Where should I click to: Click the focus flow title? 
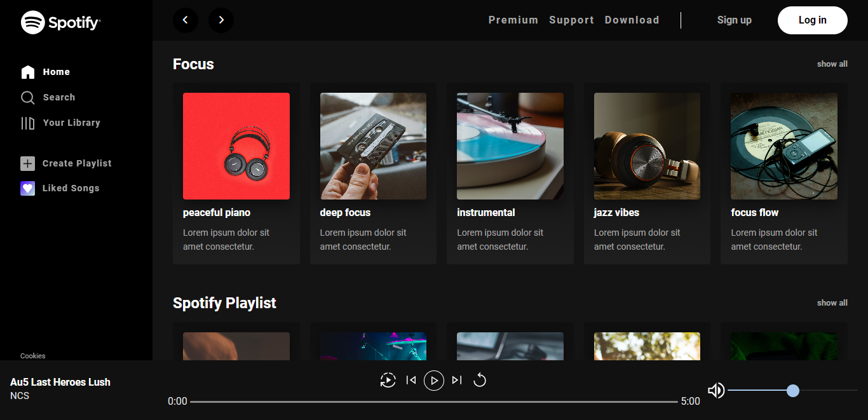click(754, 212)
